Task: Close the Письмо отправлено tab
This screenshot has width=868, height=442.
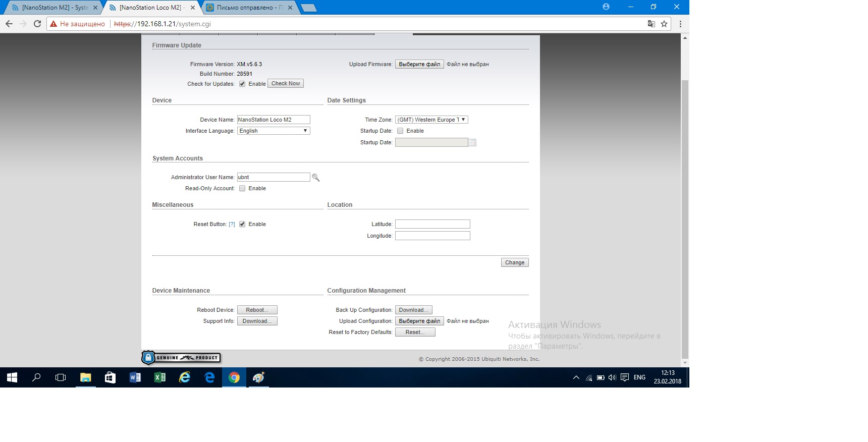Action: 290,8
